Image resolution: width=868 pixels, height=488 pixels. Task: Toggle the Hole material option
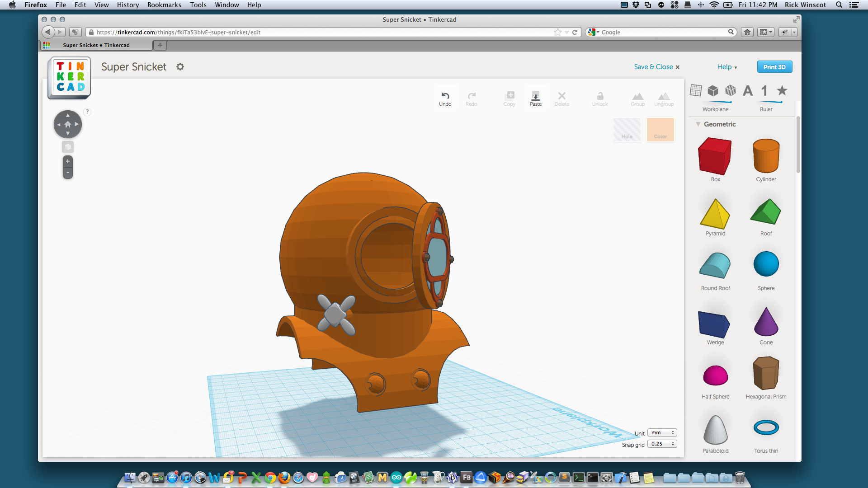tap(627, 130)
